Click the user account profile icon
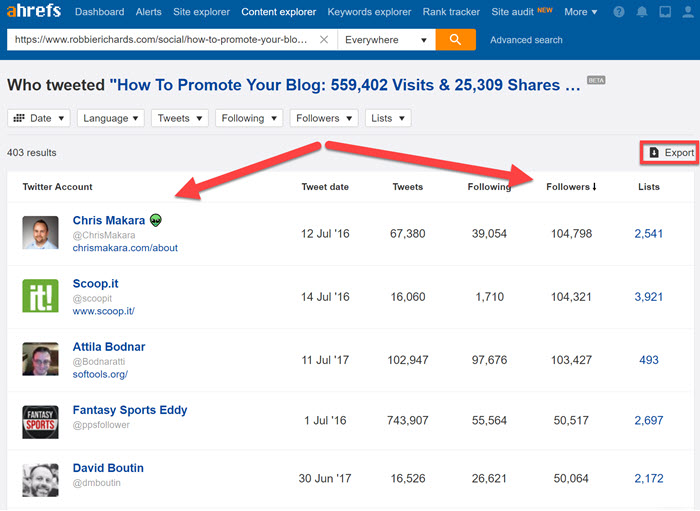This screenshot has width=700, height=511. click(x=687, y=13)
